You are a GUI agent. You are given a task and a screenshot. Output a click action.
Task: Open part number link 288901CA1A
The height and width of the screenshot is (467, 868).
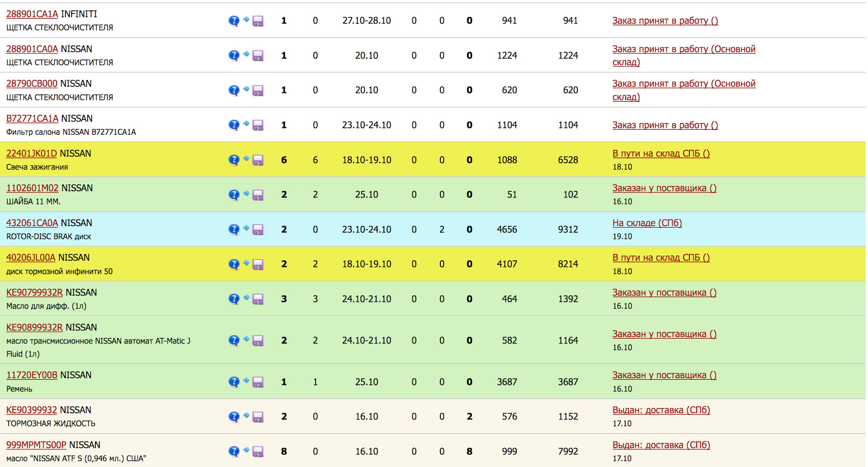click(x=32, y=14)
